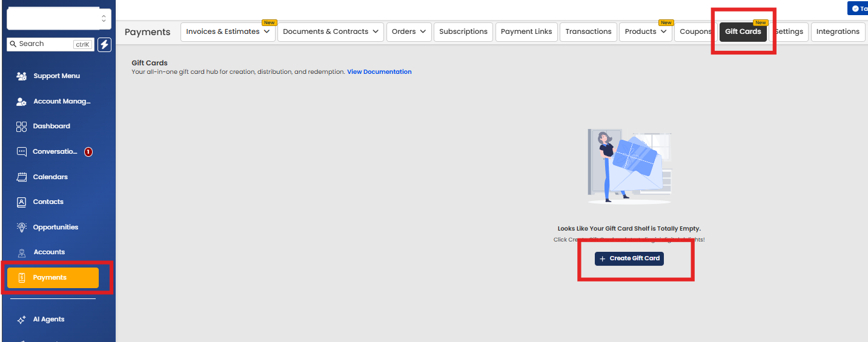Click the Create Gift Card button
Viewport: 868px width, 342px height.
[629, 259]
